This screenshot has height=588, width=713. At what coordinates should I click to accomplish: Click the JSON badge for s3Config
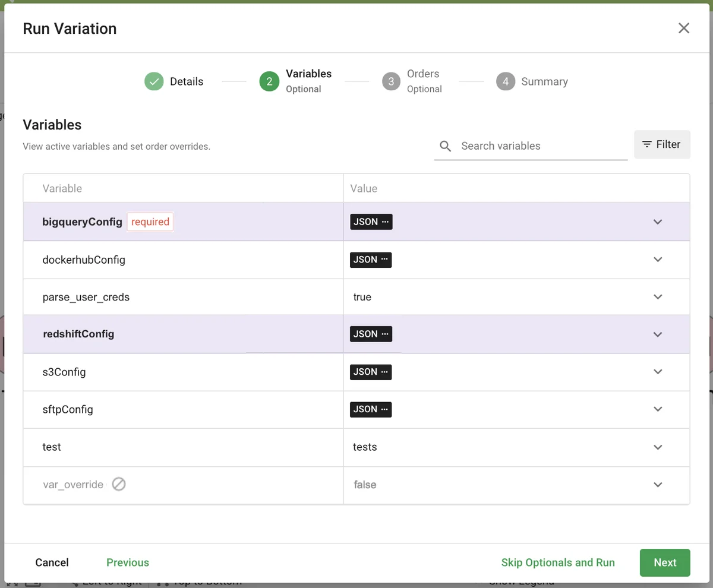tap(371, 372)
